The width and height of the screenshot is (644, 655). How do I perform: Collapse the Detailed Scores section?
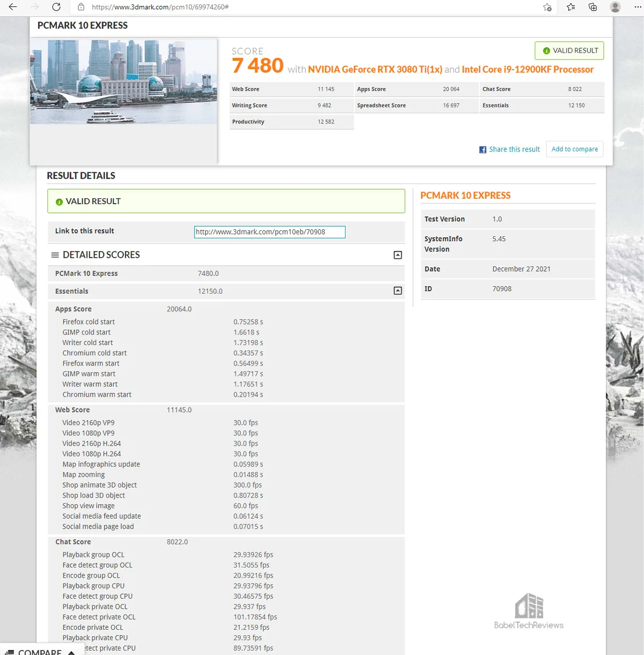pyautogui.click(x=398, y=255)
